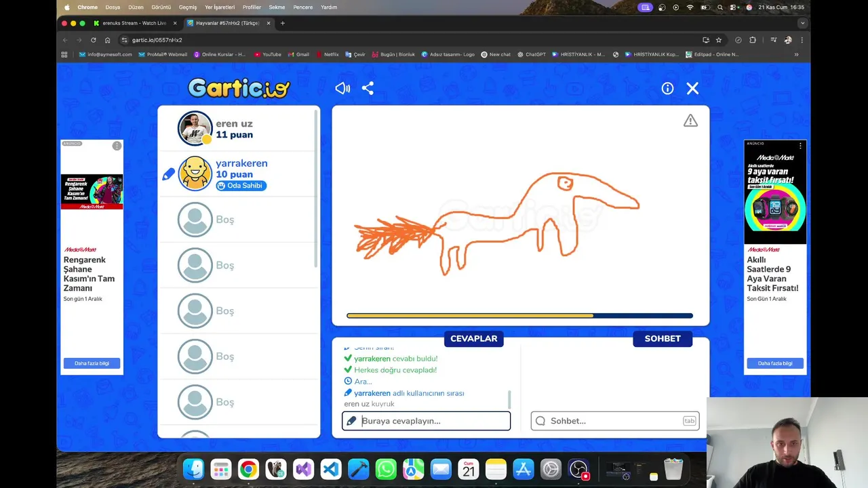Click eren uz player avatar
Image resolution: width=868 pixels, height=488 pixels.
tap(195, 128)
